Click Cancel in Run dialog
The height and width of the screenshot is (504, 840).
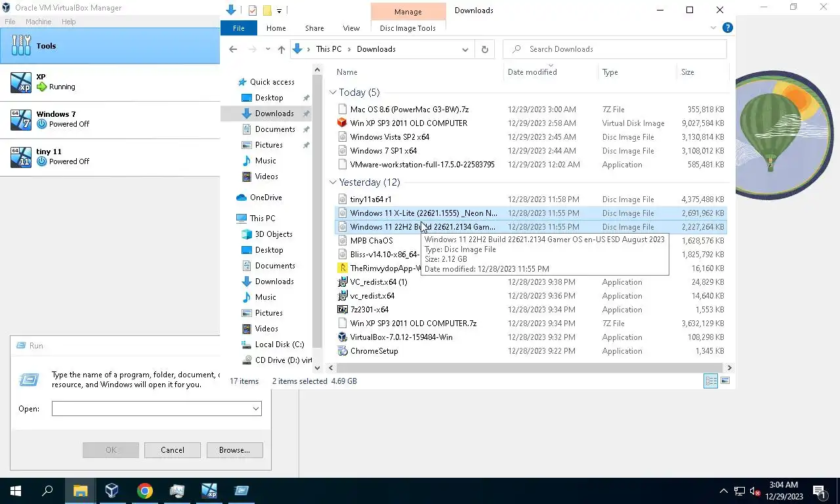tap(173, 450)
